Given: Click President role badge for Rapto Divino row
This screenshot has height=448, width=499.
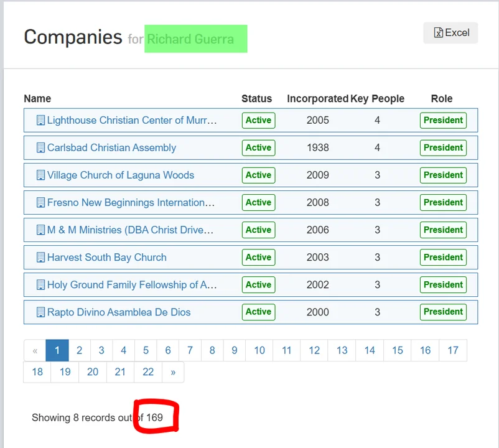Looking at the screenshot, I should [443, 312].
